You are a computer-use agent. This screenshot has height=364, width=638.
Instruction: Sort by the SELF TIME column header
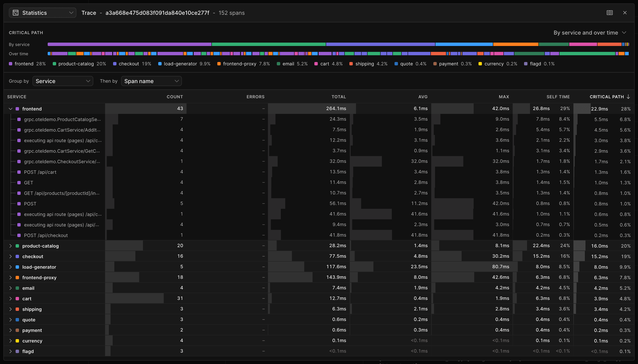pyautogui.click(x=558, y=97)
